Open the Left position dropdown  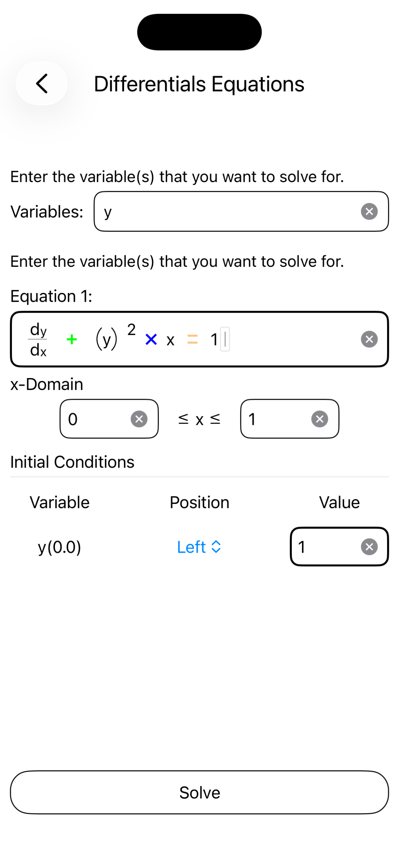tap(199, 547)
